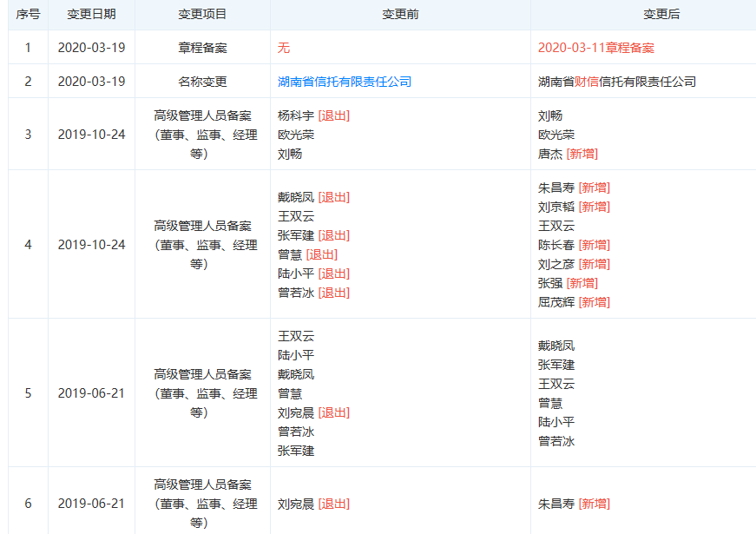Click the name 陈长春 marked 新增
This screenshot has height=534, width=756.
(x=555, y=245)
